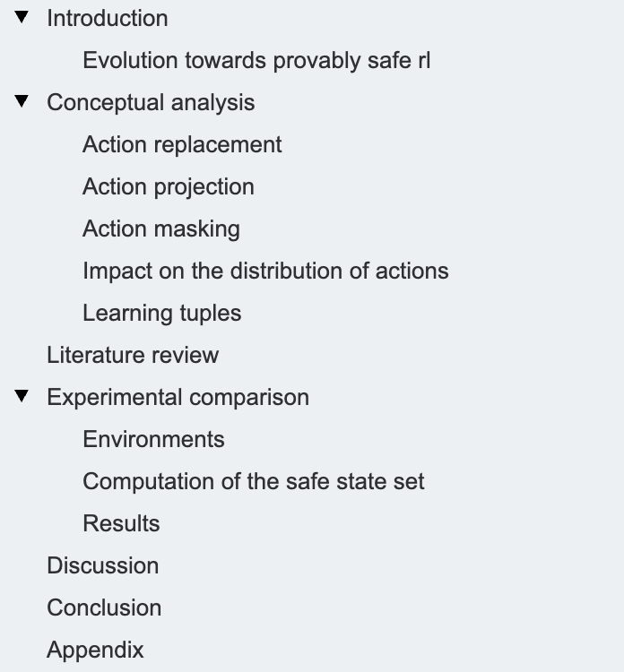Image resolution: width=624 pixels, height=672 pixels.
Task: Select the Learning tuples entry
Action: pos(162,314)
